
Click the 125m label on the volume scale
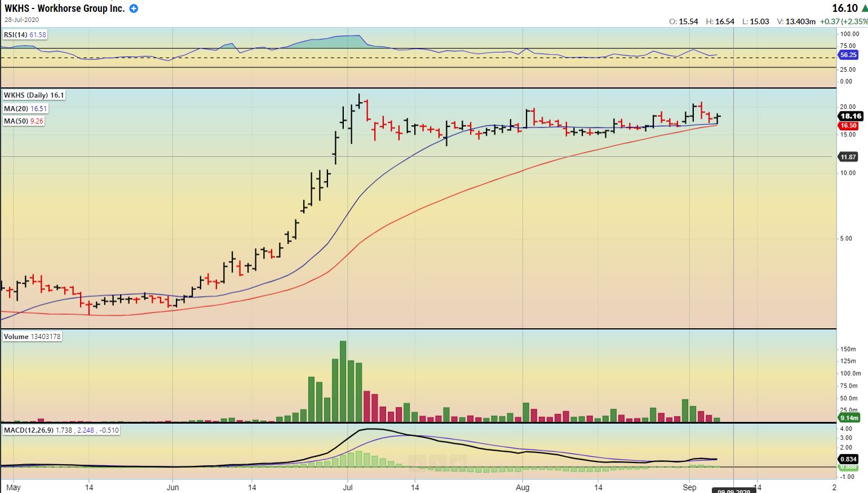[848, 362]
